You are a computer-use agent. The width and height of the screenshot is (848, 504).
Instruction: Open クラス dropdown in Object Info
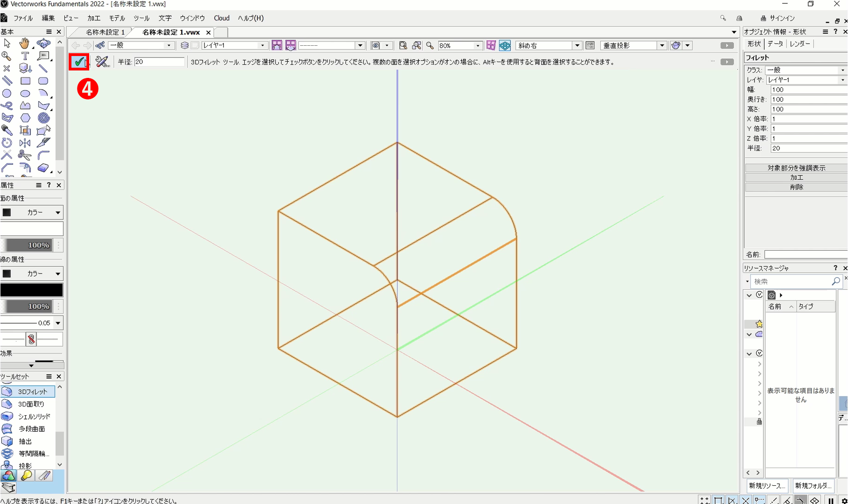(806, 70)
